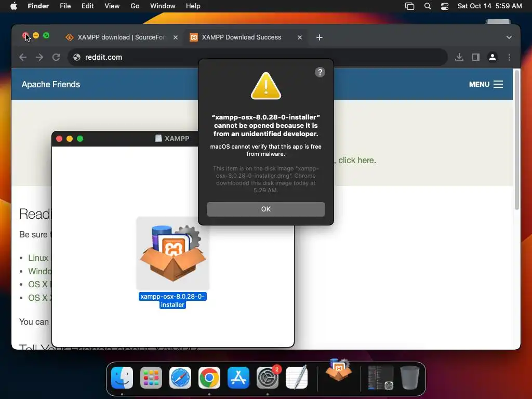Open Launchpad from the Dock

pos(151,378)
